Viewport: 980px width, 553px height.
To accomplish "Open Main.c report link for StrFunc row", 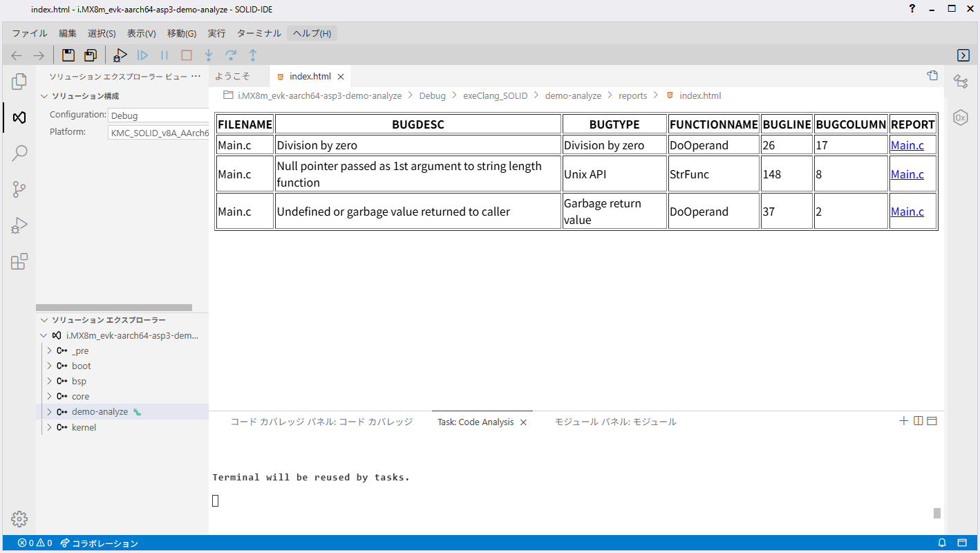I will click(907, 174).
